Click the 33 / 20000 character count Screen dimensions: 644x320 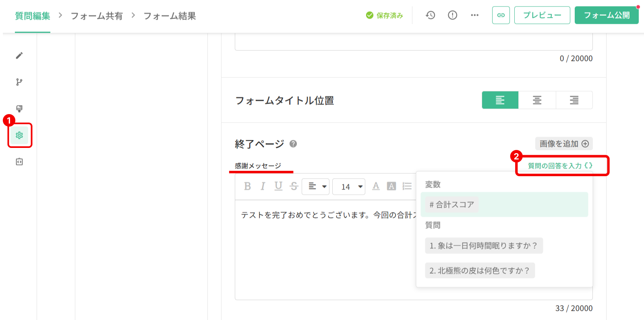[x=574, y=308]
